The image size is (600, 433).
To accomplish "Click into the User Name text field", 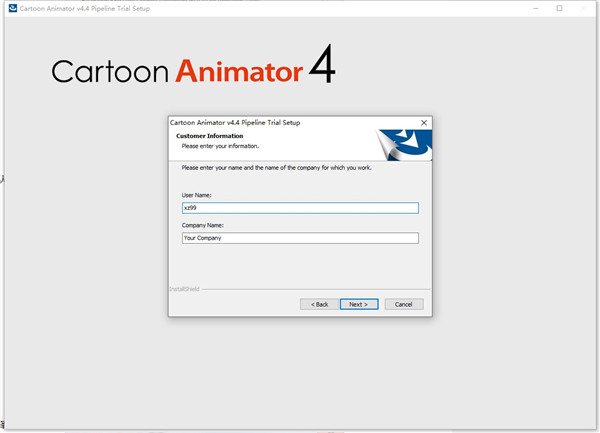I will click(x=299, y=208).
